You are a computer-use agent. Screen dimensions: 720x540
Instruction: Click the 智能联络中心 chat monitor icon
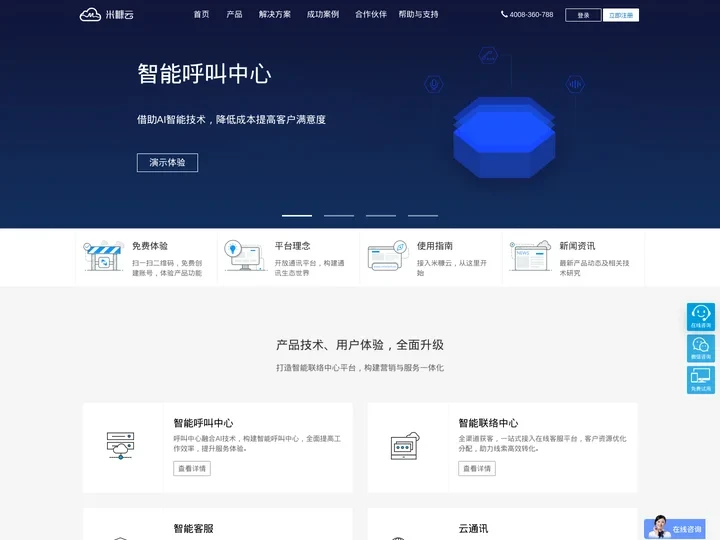point(405,445)
